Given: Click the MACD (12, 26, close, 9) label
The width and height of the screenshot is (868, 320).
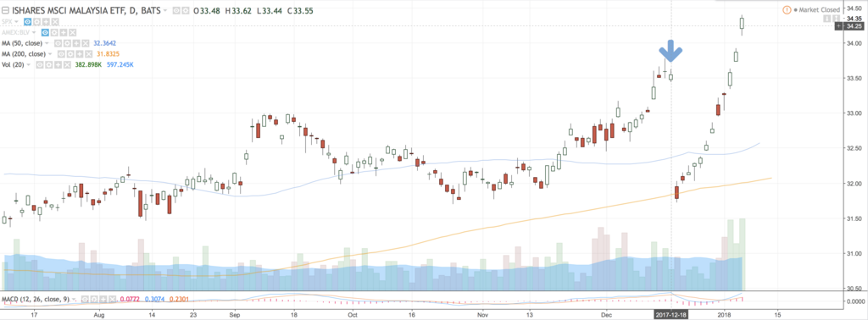Looking at the screenshot, I should (36, 299).
